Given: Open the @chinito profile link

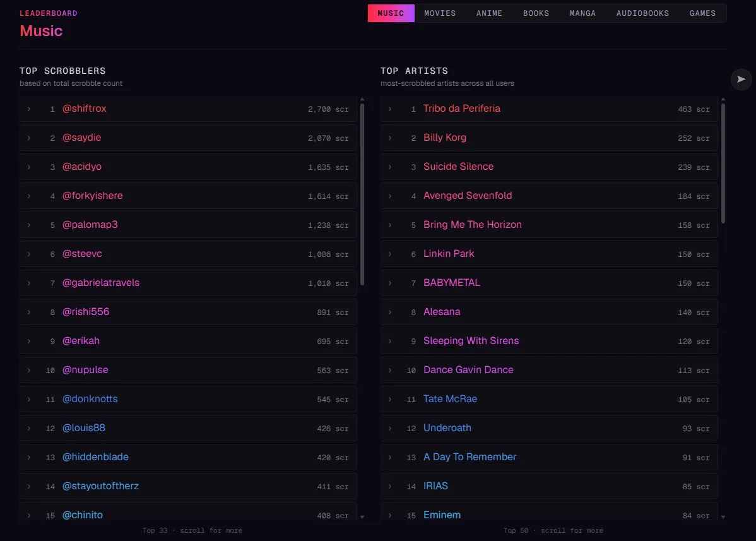Looking at the screenshot, I should click(83, 514).
